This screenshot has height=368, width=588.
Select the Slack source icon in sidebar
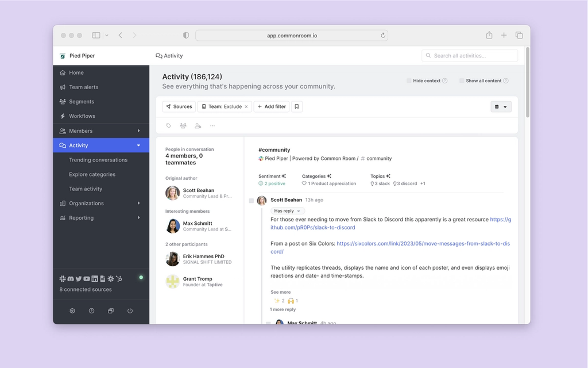coord(62,278)
